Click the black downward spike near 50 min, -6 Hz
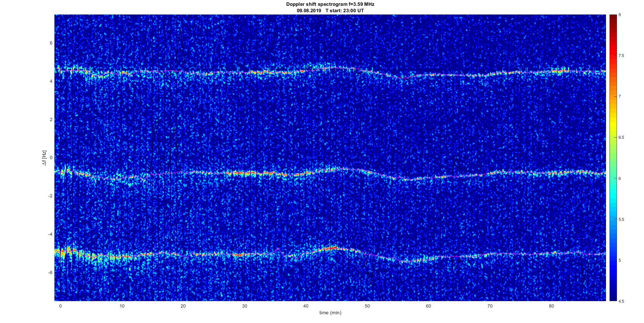This screenshot has width=644, height=323. (x=370, y=285)
